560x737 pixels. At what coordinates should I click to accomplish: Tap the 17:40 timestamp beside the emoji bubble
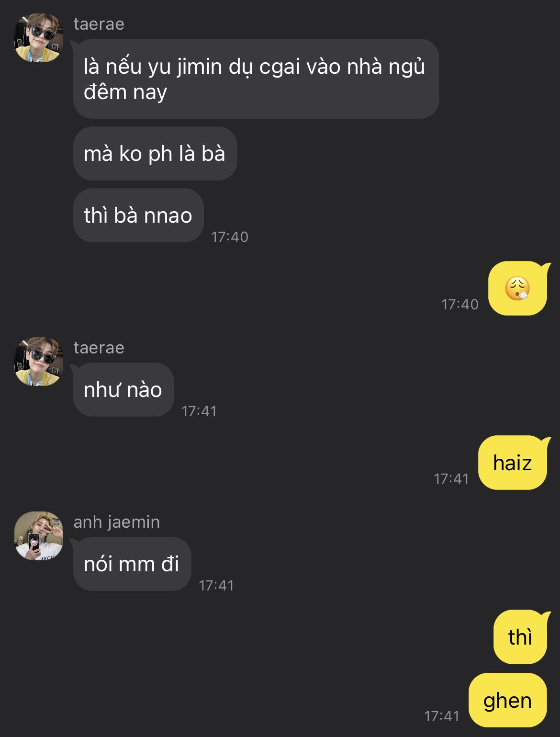tap(460, 304)
